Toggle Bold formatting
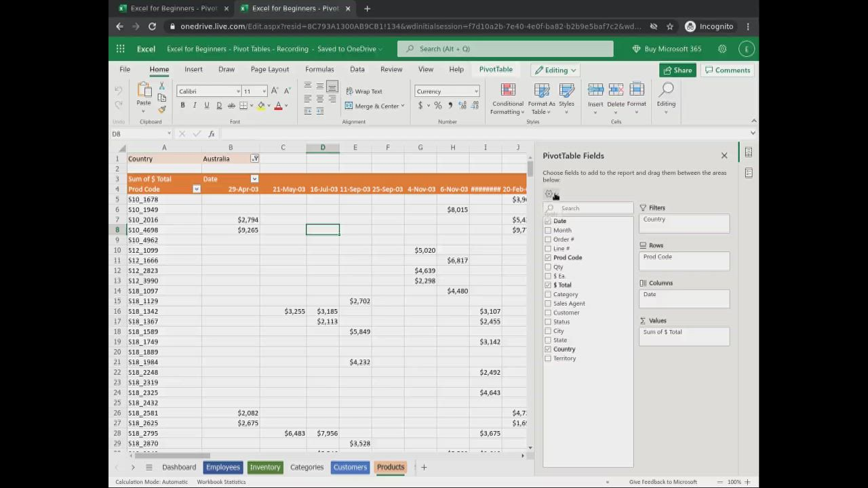The width and height of the screenshot is (868, 488). pyautogui.click(x=182, y=106)
